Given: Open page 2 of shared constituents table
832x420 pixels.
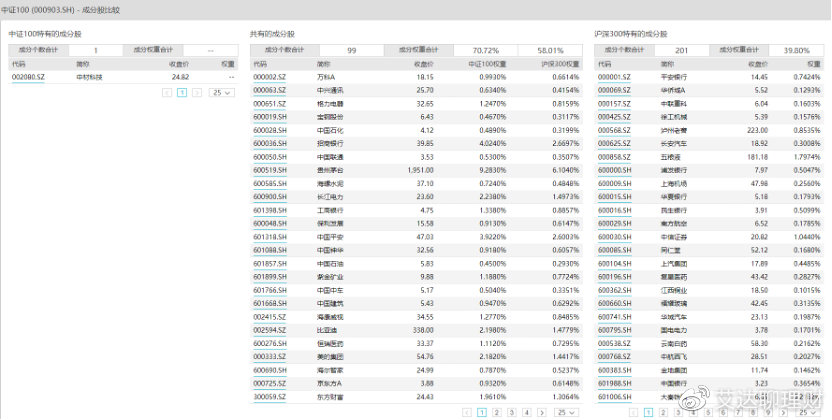Looking at the screenshot, I should click(x=497, y=411).
